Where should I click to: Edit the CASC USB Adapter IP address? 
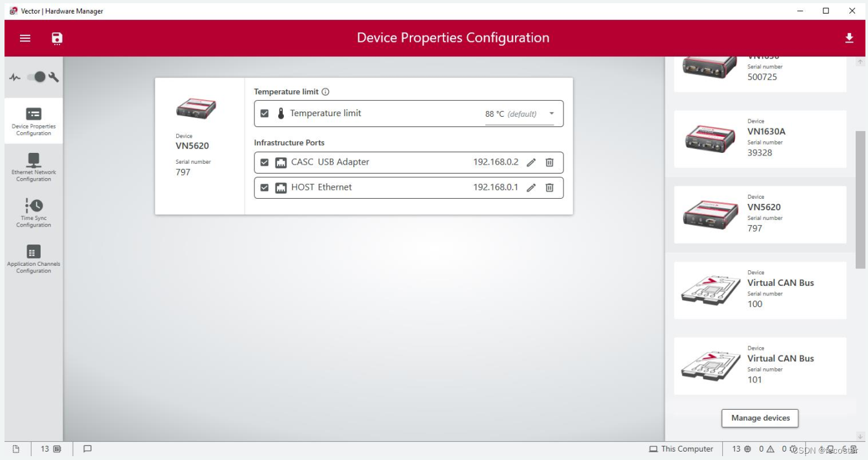(x=530, y=162)
